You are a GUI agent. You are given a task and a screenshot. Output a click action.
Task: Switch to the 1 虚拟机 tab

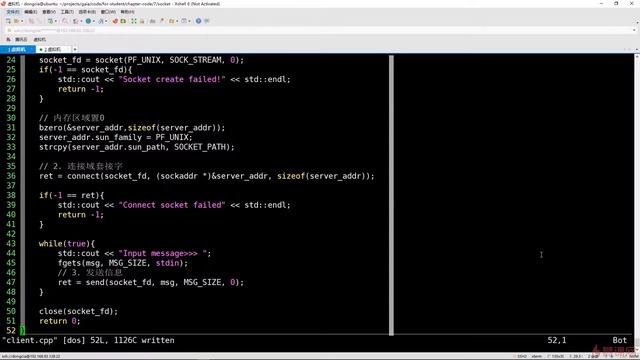click(x=18, y=49)
